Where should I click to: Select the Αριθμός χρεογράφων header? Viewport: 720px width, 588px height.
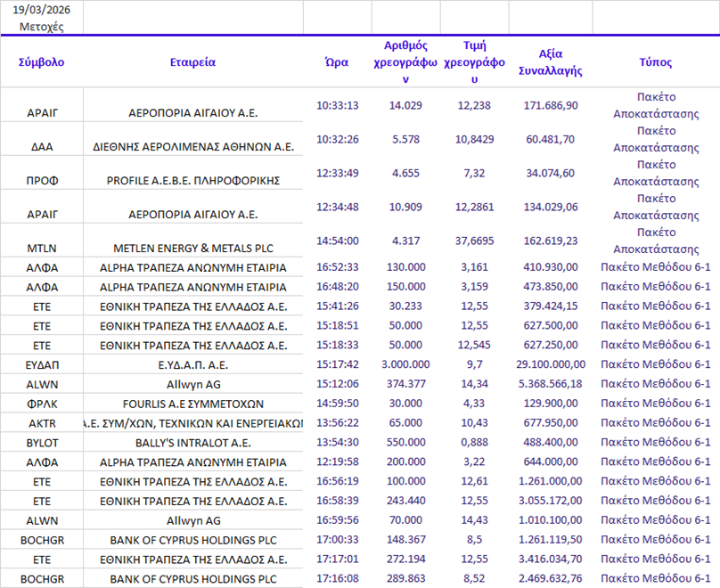coord(405,62)
